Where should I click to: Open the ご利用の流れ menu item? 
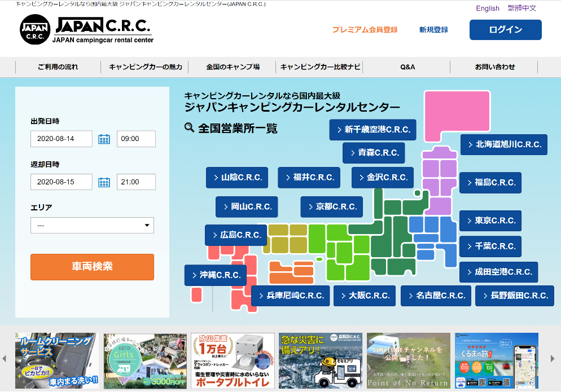(x=58, y=67)
